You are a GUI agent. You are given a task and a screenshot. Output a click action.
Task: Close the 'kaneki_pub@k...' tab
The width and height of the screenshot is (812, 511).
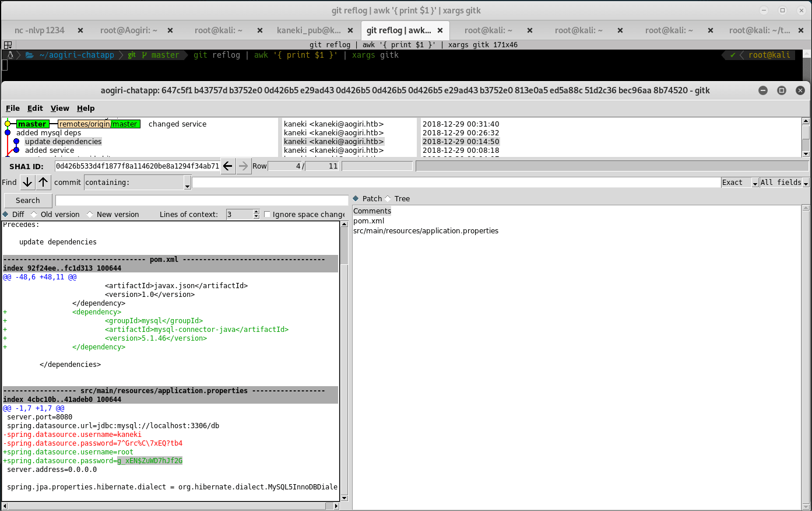[x=350, y=30]
